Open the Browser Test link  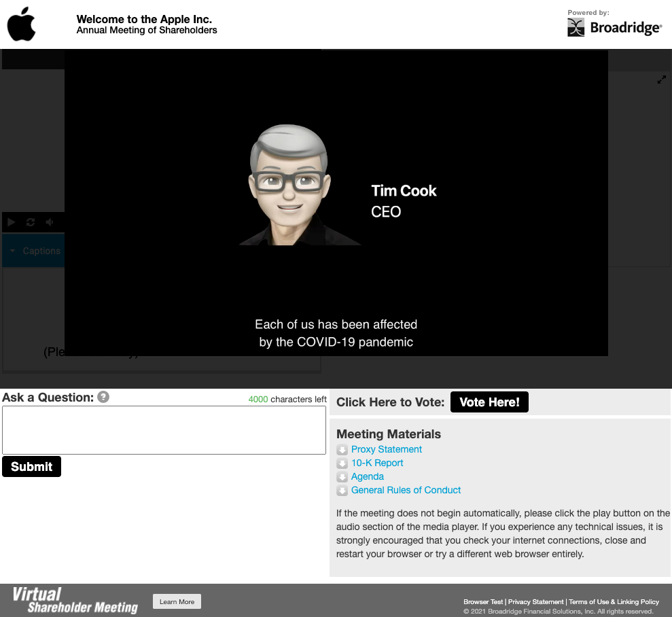(x=483, y=601)
